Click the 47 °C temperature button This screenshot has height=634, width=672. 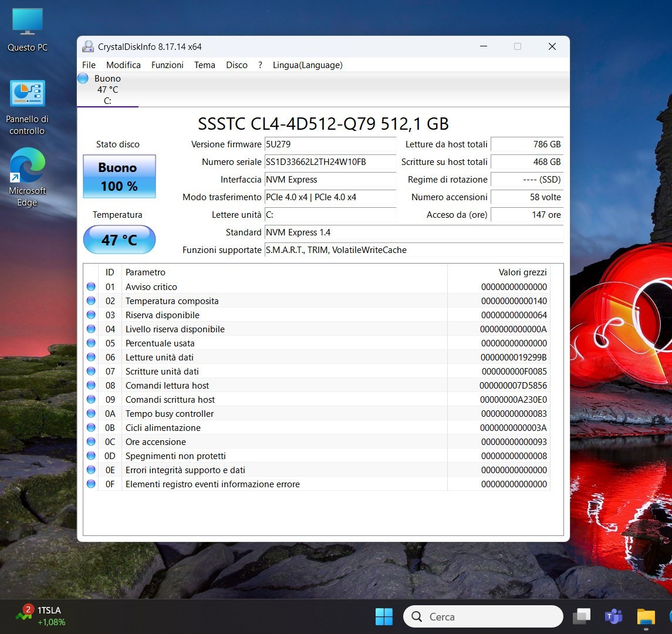tap(119, 240)
